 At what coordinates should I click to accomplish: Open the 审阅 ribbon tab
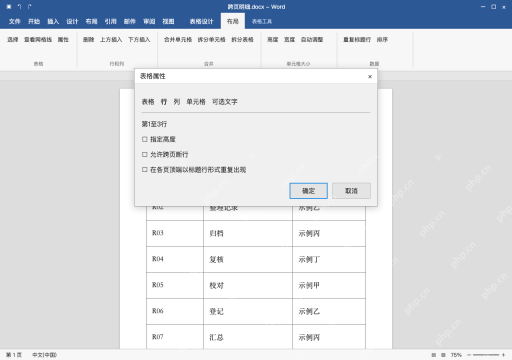[149, 22]
